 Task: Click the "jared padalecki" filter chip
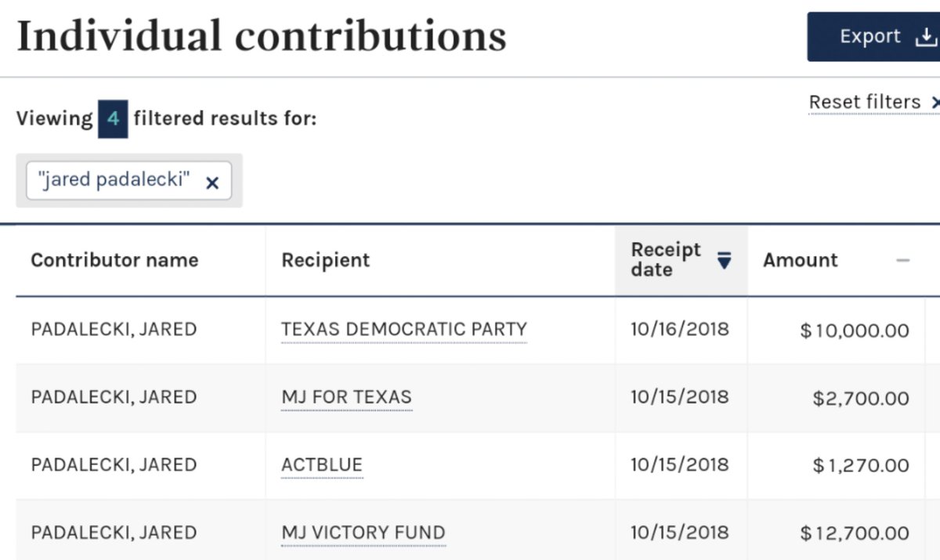point(129,181)
